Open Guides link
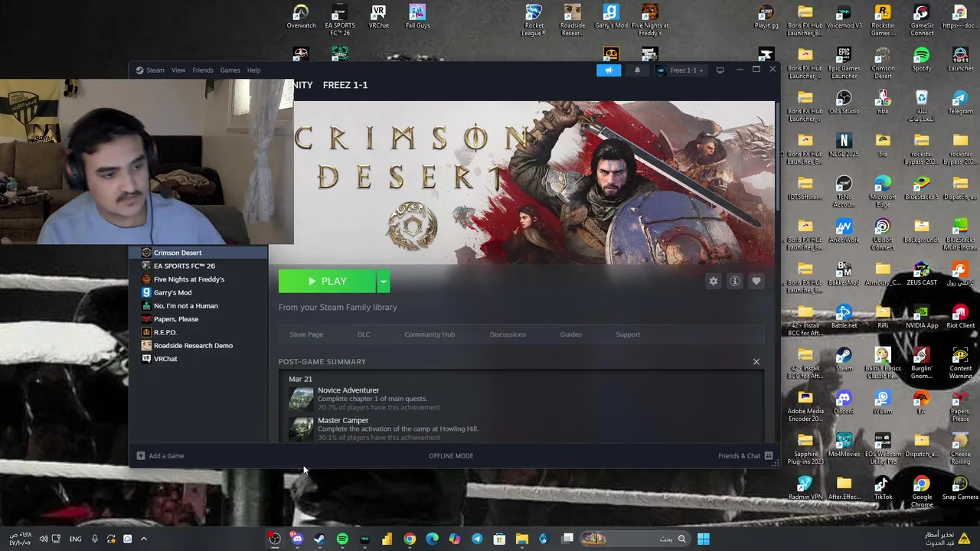 coord(570,334)
